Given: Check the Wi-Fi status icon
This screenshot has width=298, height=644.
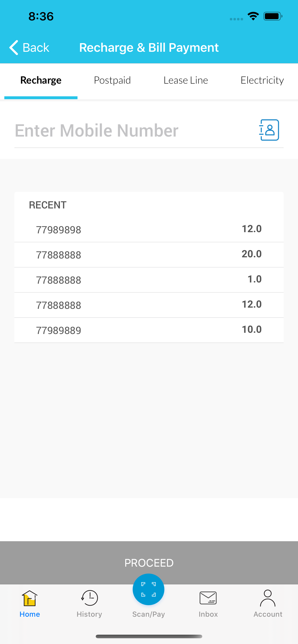Looking at the screenshot, I should [253, 16].
